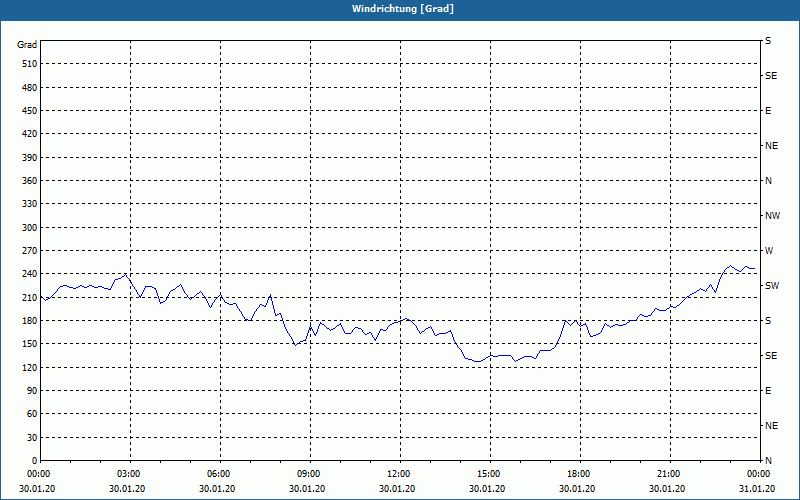Select the 180 y-axis label
This screenshot has width=800, height=500.
[30, 321]
